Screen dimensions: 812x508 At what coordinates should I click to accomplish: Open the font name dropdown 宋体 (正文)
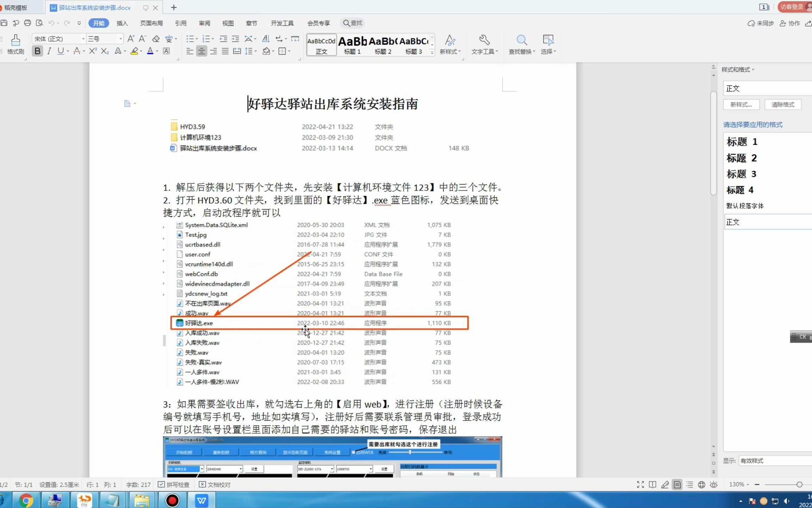pyautogui.click(x=83, y=39)
